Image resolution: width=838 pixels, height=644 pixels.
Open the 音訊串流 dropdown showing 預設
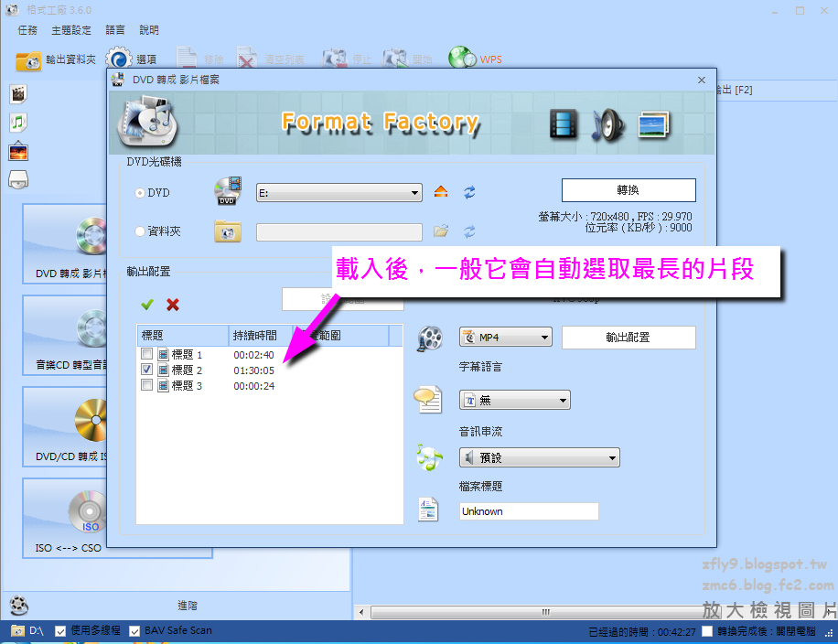[x=540, y=457]
